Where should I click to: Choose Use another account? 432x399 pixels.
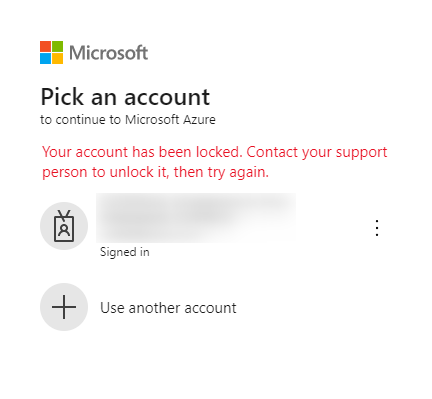click(x=168, y=308)
